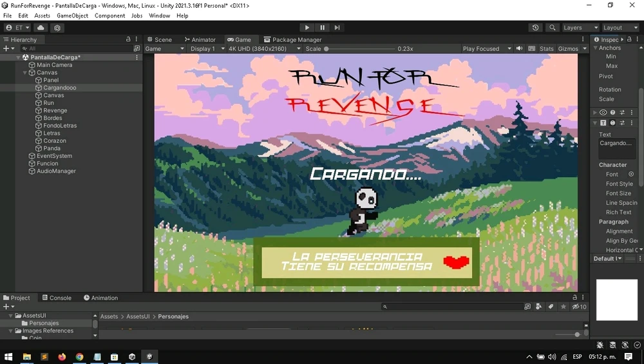Image resolution: width=644 pixels, height=364 pixels.
Task: Click the Game view mute audio icon
Action: pos(520,48)
